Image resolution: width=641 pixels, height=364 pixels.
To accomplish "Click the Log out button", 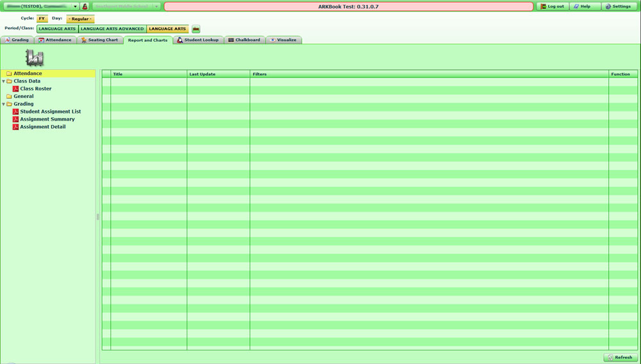I will coord(552,6).
